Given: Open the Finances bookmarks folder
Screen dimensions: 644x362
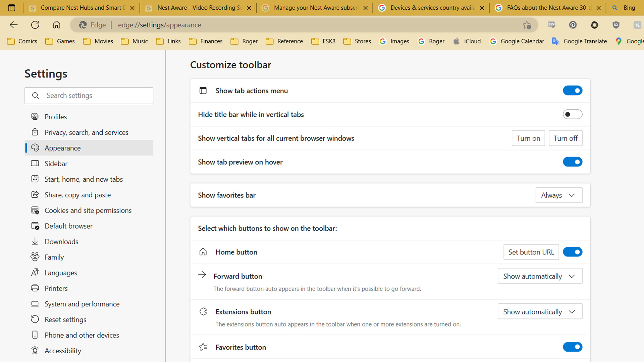Looking at the screenshot, I should point(206,41).
